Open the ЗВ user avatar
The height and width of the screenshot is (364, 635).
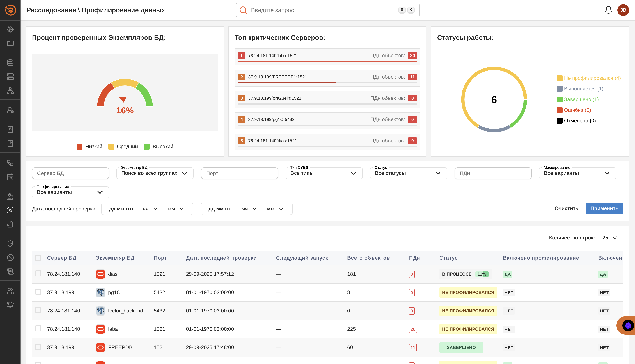coord(623,10)
